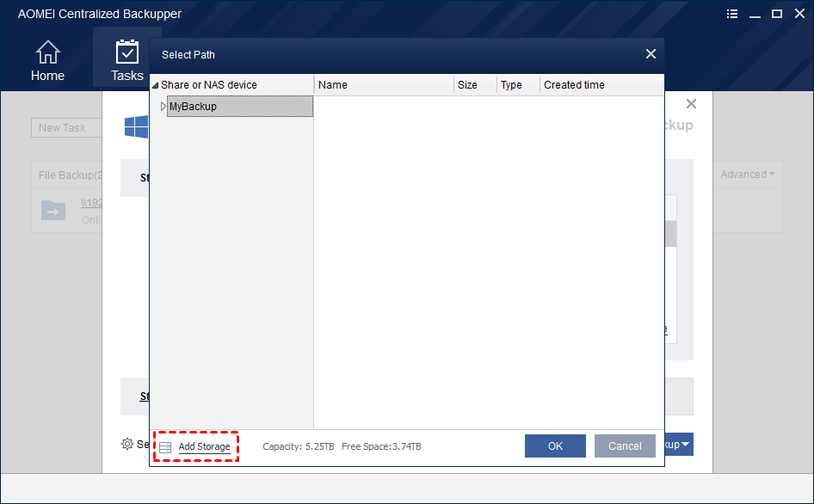
Task: Open the main menu list icon
Action: coord(732,14)
